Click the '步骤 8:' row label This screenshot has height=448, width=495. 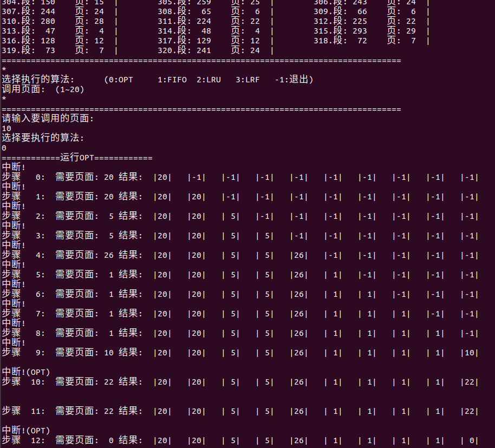pos(23,333)
